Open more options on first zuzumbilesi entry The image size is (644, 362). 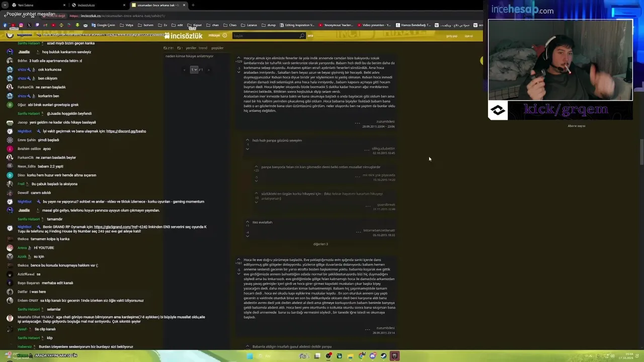[x=357, y=123]
